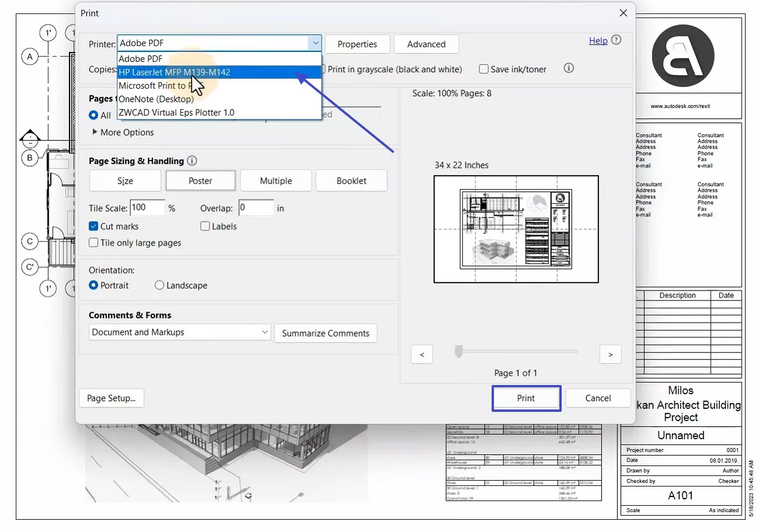
Task: Check Tile only large pages
Action: click(x=93, y=243)
